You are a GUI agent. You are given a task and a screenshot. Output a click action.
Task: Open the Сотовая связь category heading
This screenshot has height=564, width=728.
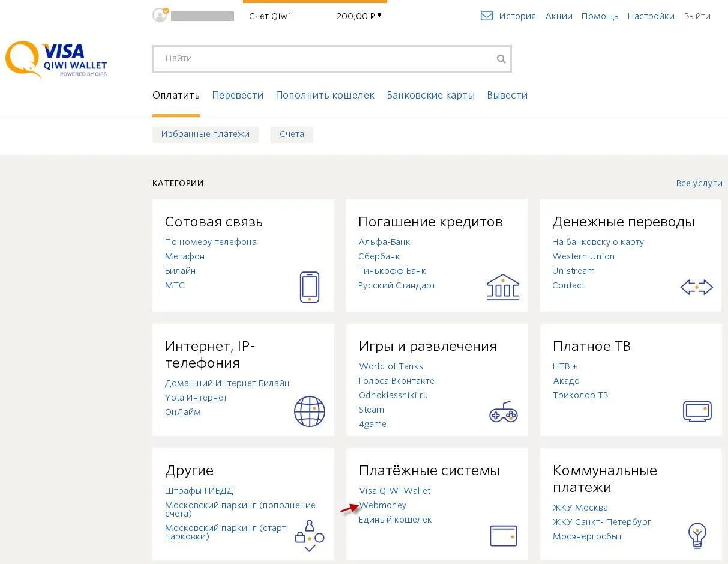tap(214, 222)
